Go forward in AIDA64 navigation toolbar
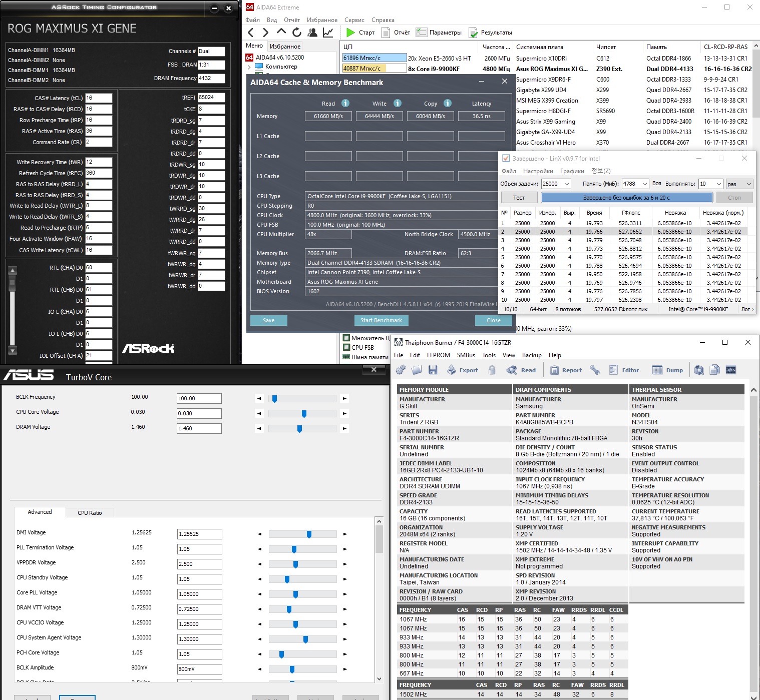The width and height of the screenshot is (760, 700). coord(265,33)
